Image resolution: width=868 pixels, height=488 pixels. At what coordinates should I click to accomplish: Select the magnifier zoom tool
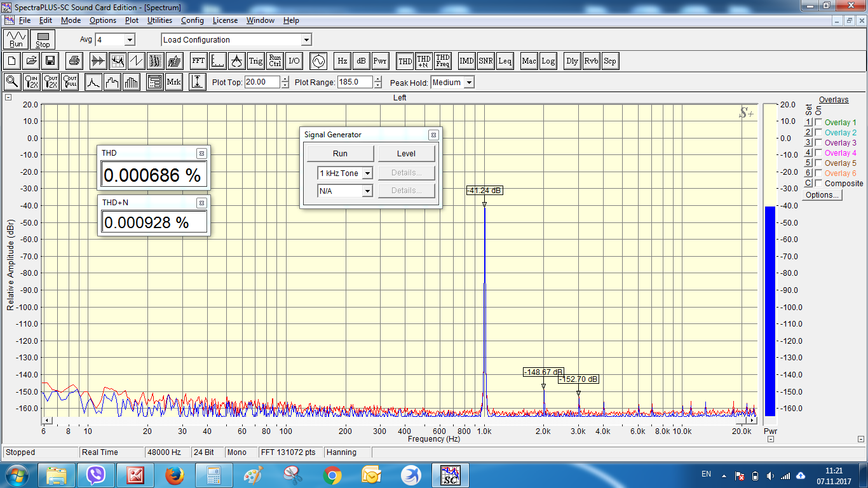coord(11,82)
